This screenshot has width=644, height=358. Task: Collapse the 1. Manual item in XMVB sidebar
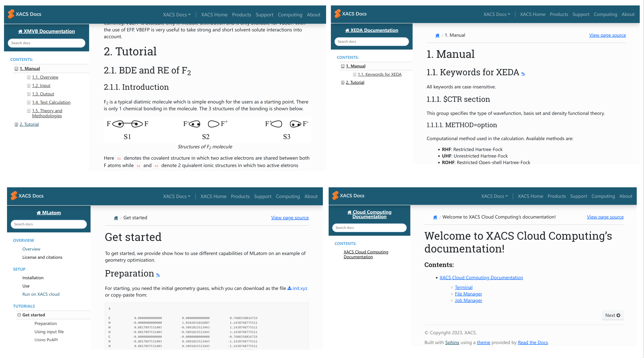click(16, 69)
